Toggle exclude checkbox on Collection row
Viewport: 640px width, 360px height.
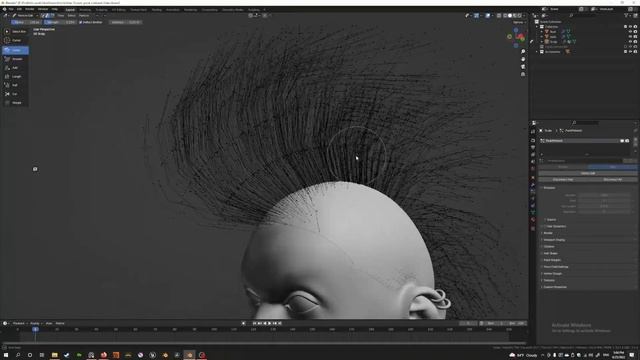(x=625, y=27)
